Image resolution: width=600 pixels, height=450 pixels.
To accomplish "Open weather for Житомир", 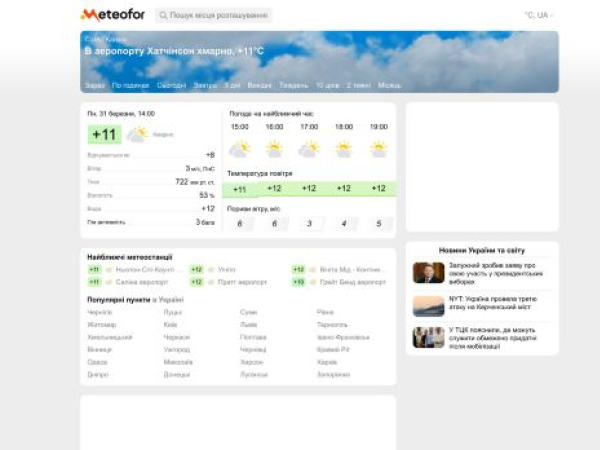I will point(101,325).
